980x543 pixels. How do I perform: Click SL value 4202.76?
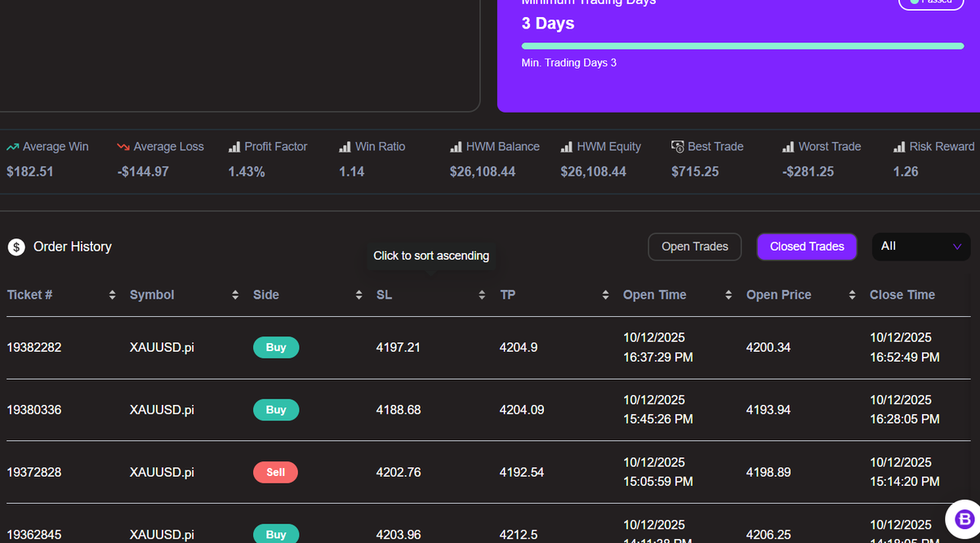[399, 472]
